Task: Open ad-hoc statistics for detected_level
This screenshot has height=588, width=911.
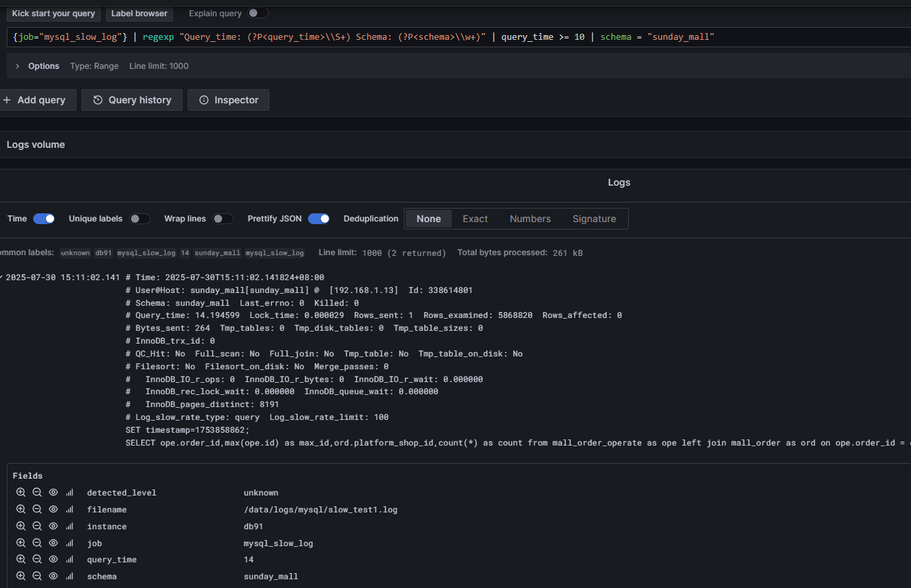Action: point(70,493)
